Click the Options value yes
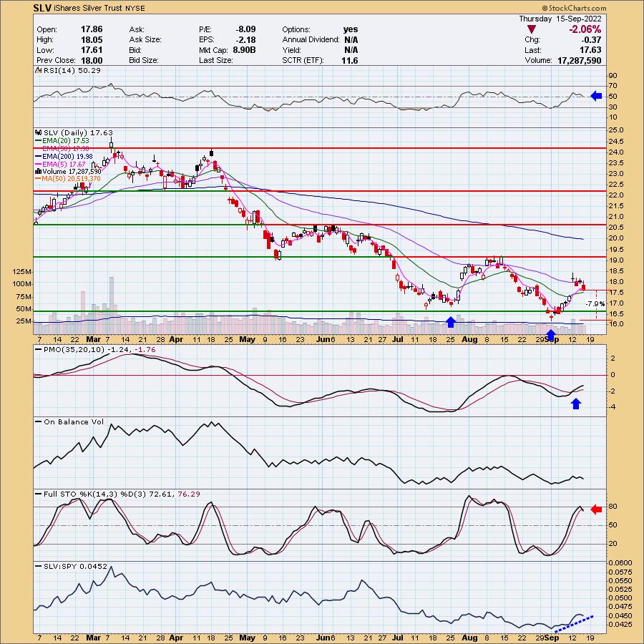This screenshot has height=644, width=644. (x=351, y=29)
